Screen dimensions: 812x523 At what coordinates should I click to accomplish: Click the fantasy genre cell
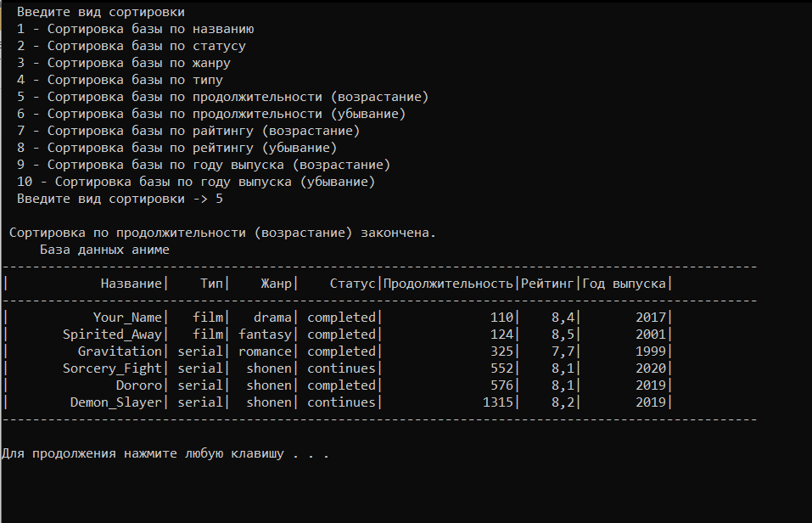pyautogui.click(x=265, y=335)
